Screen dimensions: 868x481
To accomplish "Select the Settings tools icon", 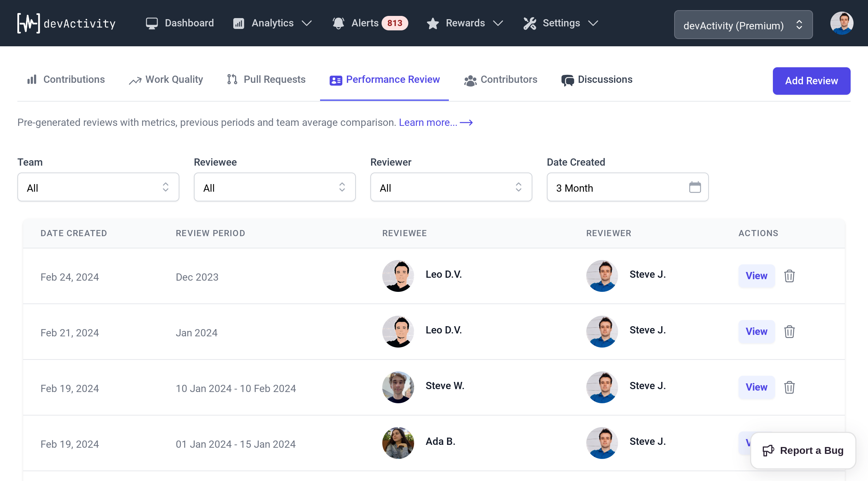I will coord(529,23).
